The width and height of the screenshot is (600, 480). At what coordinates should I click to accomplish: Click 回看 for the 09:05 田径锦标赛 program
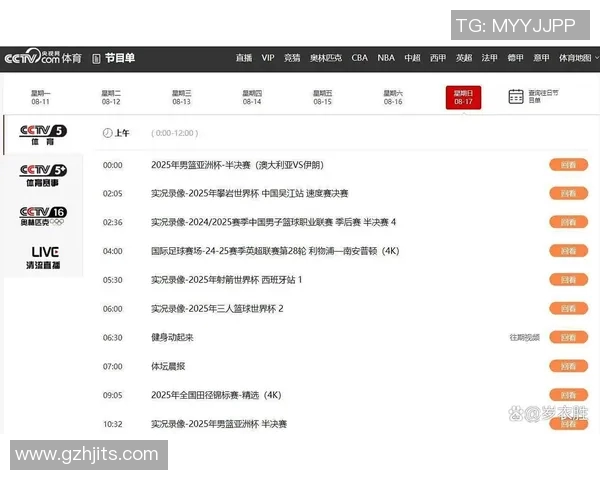coord(569,395)
